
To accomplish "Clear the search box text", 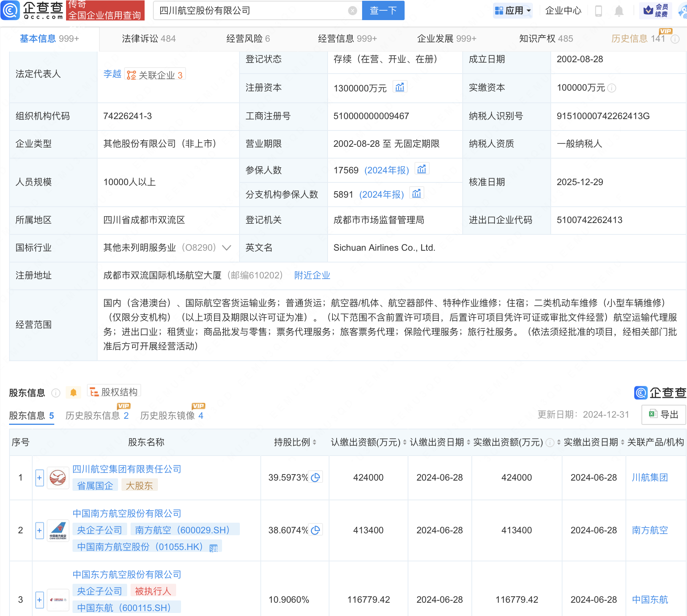I will point(352,11).
